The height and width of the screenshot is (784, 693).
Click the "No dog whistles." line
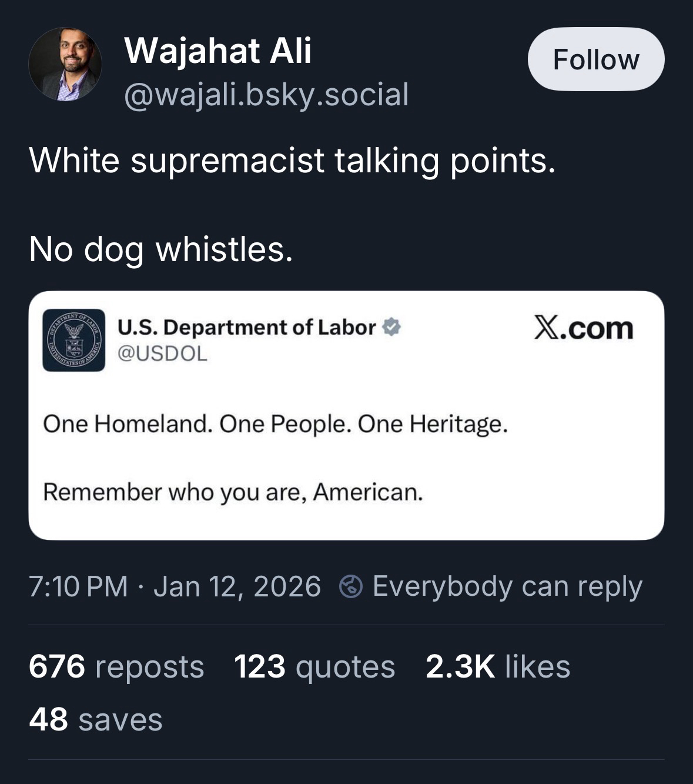pyautogui.click(x=160, y=249)
